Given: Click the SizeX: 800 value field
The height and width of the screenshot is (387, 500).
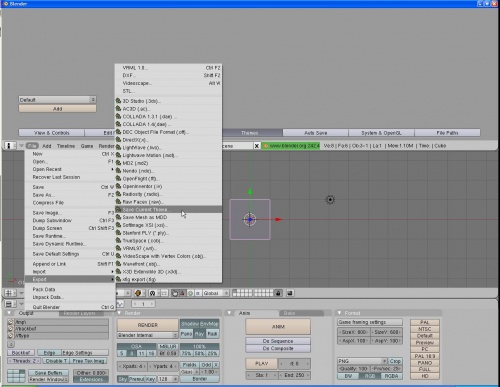Looking at the screenshot, I should coord(354,332).
